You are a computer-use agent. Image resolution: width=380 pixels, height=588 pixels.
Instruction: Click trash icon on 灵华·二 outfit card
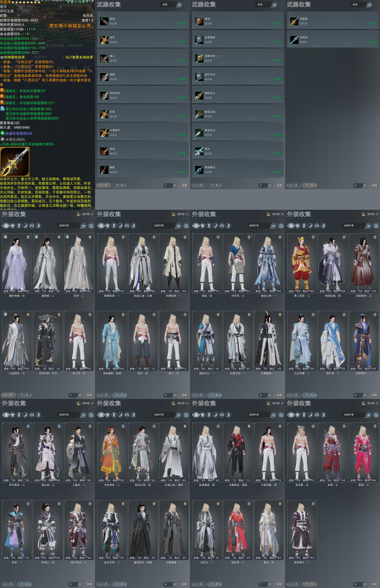pyautogui.click(x=90, y=237)
